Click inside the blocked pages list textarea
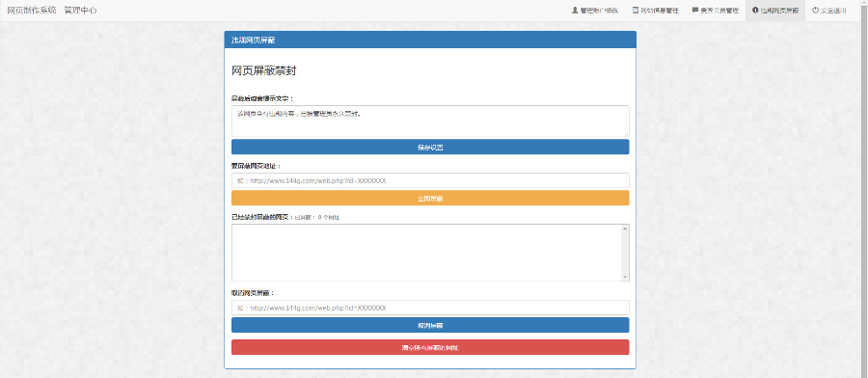 [x=427, y=253]
